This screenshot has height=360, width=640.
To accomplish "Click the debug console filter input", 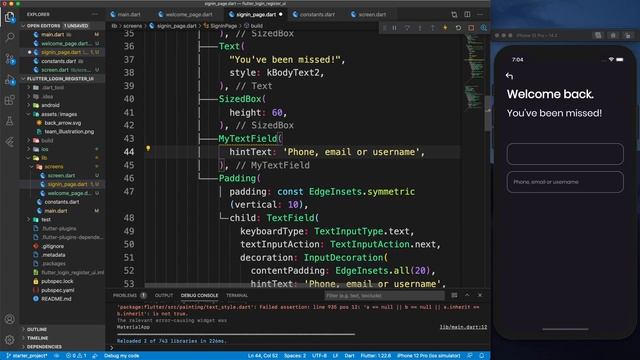I will click(x=384, y=295).
